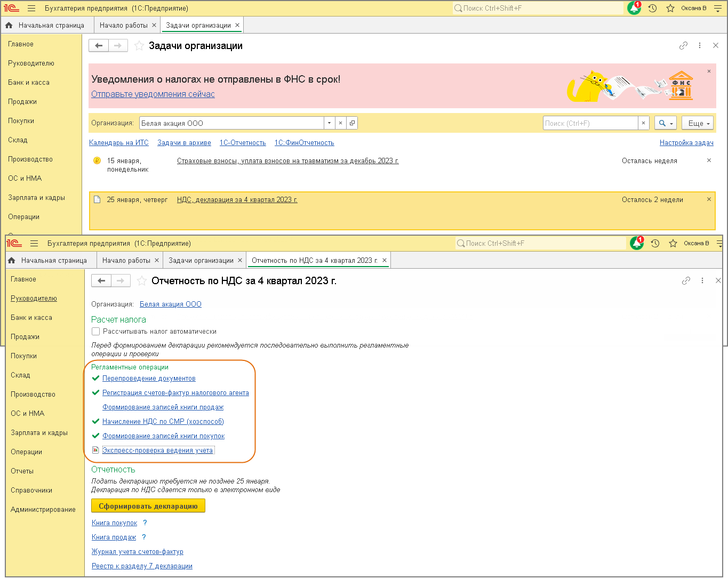Open 1С-Отчетность link
728x579 pixels.
pyautogui.click(x=243, y=143)
